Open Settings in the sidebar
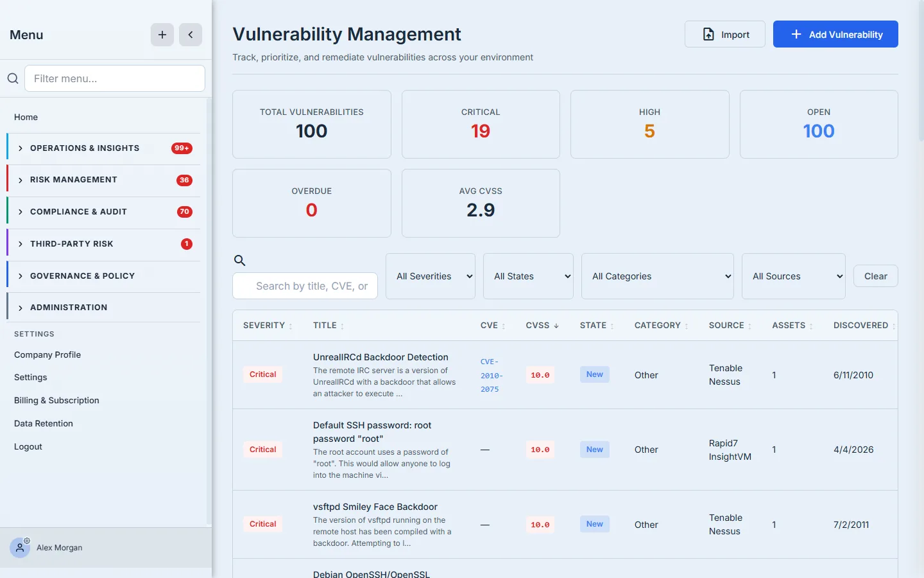This screenshot has width=924, height=578. 31,377
